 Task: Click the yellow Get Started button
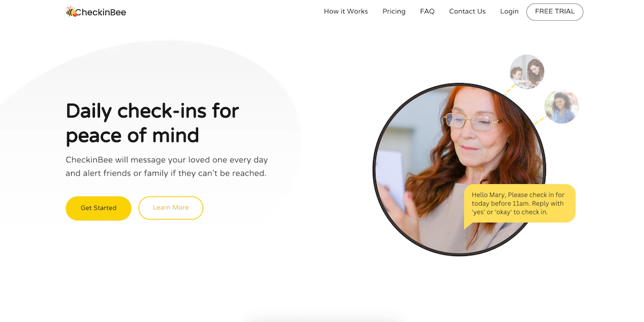point(99,208)
